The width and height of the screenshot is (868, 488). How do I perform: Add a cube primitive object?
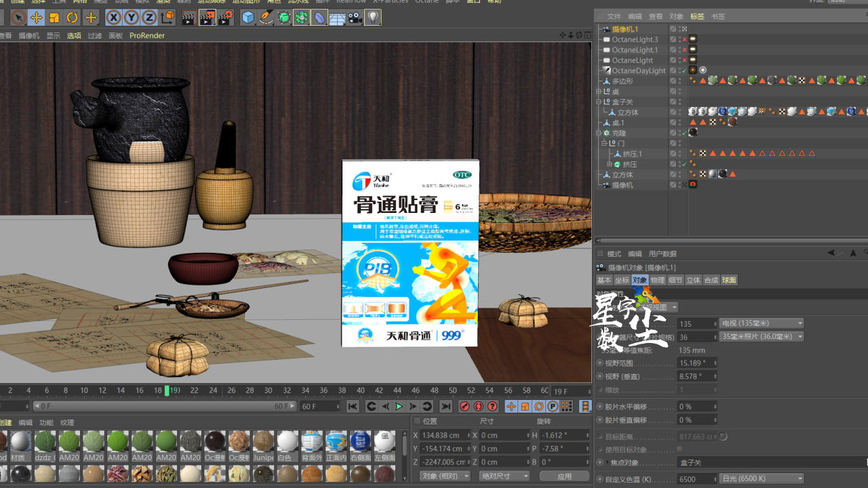(x=248, y=18)
